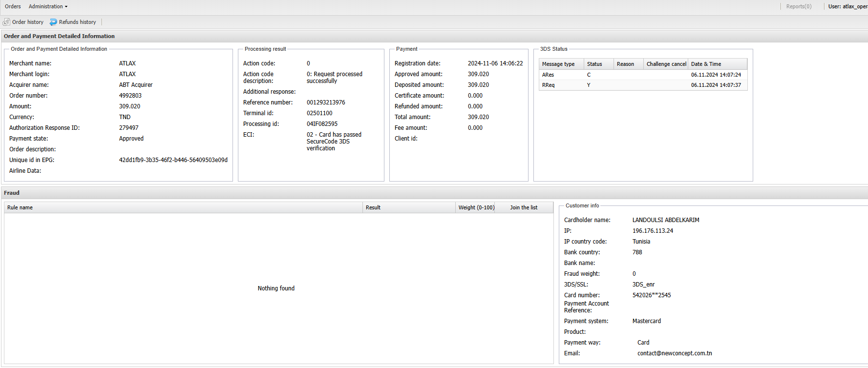868x368 pixels.
Task: Expand the Administration dropdown menu
Action: 48,6
